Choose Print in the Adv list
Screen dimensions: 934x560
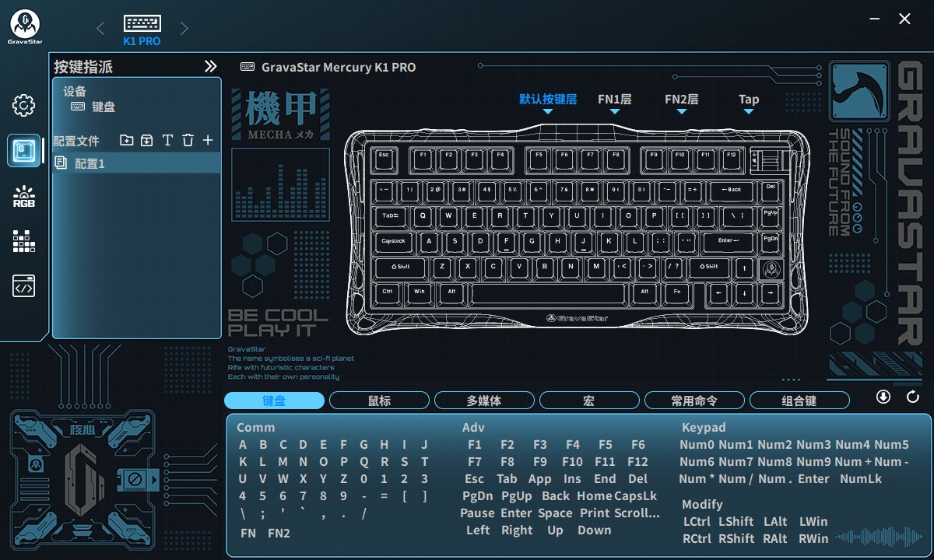(x=595, y=513)
